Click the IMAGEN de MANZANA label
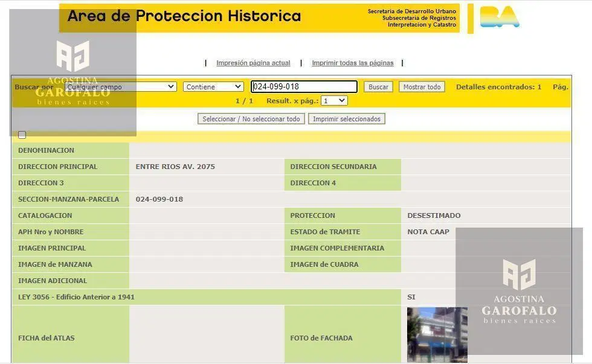This screenshot has width=592, height=364. (x=55, y=264)
